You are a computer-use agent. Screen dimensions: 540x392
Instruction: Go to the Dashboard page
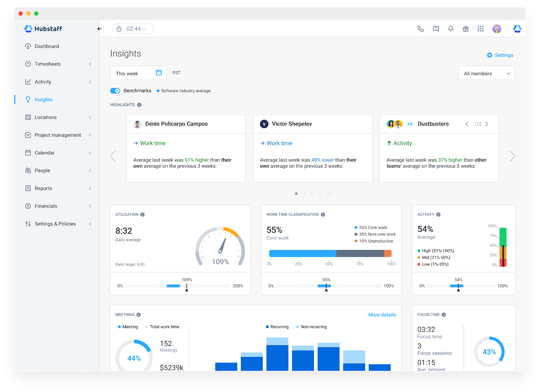(x=47, y=46)
